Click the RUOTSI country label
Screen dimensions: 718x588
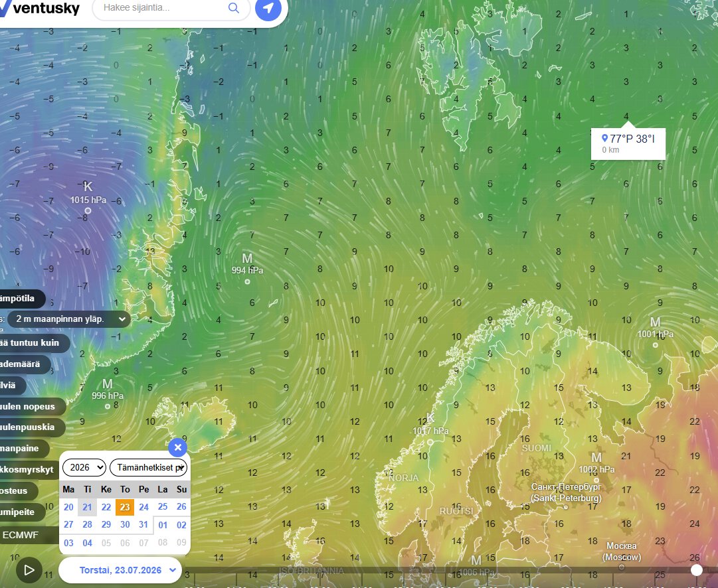[x=456, y=511]
